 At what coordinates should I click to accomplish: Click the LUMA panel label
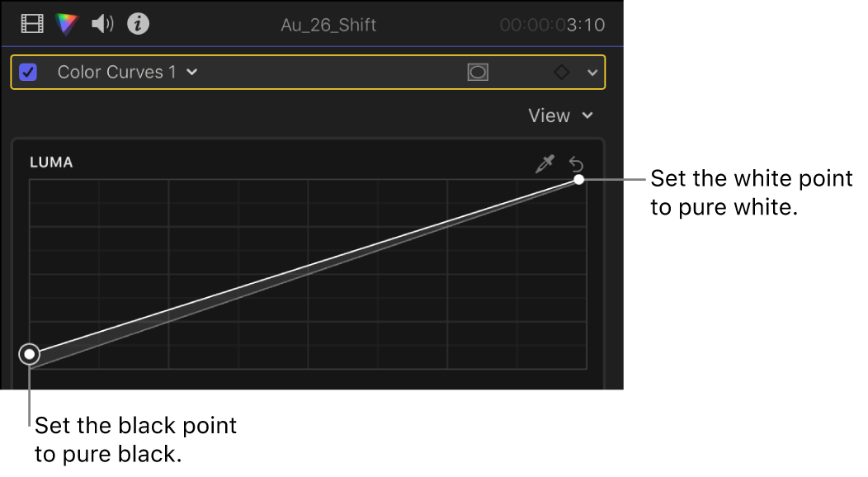click(51, 163)
